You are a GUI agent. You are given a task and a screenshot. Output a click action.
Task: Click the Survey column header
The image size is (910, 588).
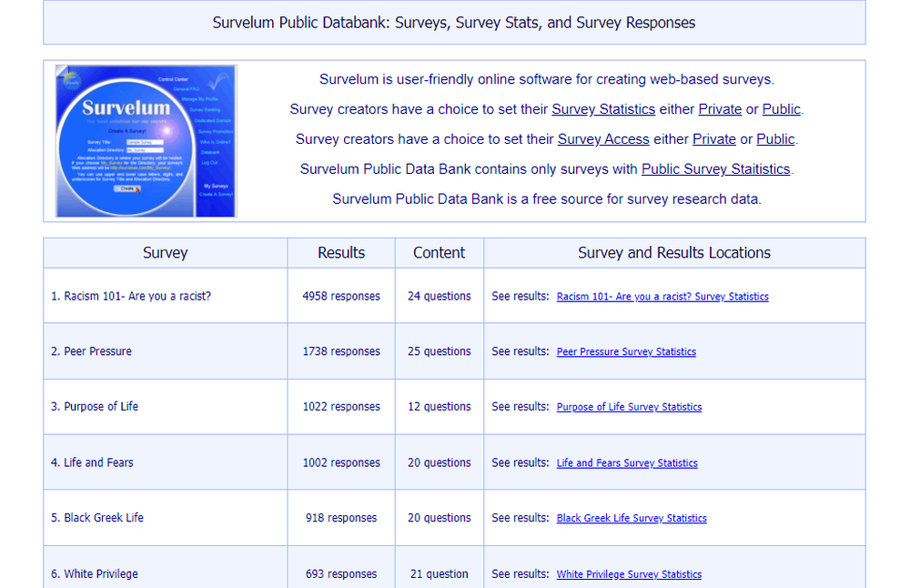coord(164,253)
